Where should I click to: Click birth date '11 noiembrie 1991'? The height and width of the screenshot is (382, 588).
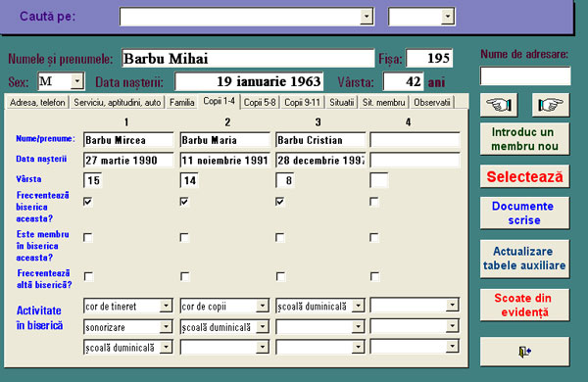[x=225, y=160]
